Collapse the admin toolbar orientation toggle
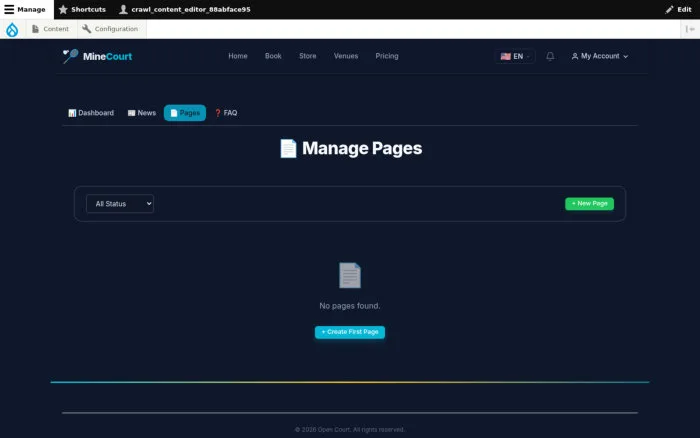This screenshot has height=438, width=700. tap(690, 29)
